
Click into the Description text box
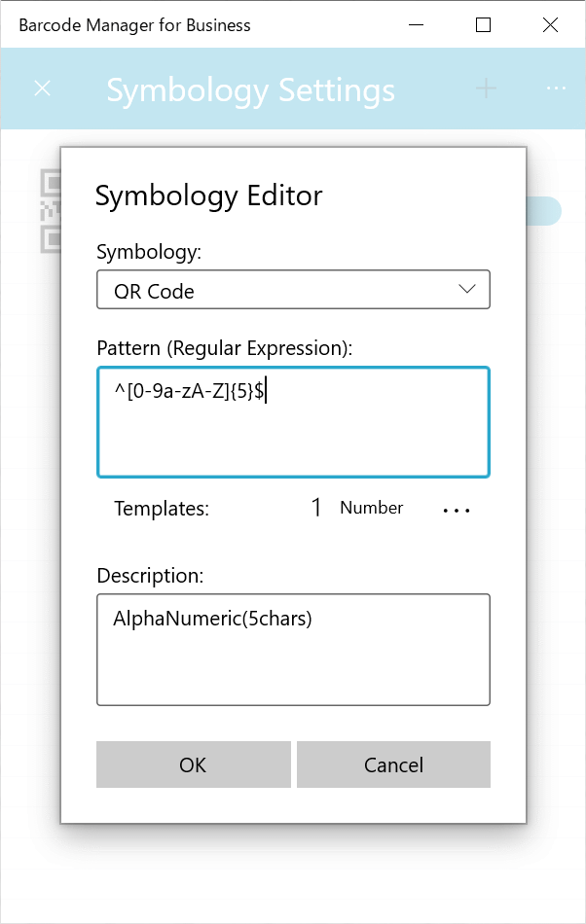(x=294, y=650)
